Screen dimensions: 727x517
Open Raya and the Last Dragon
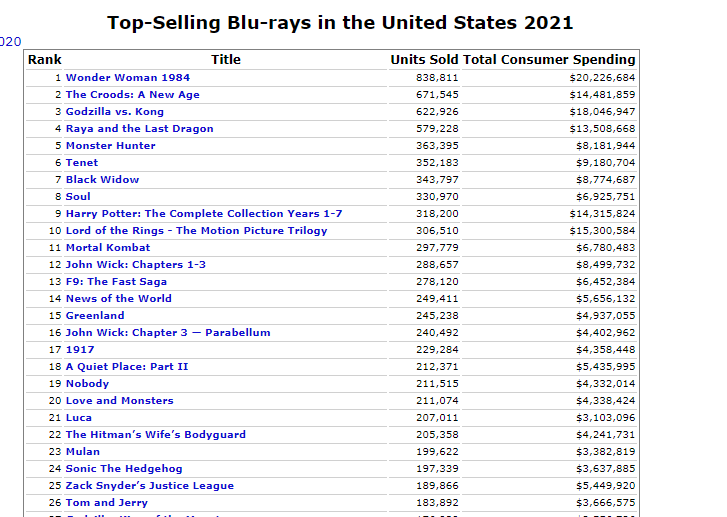140,128
